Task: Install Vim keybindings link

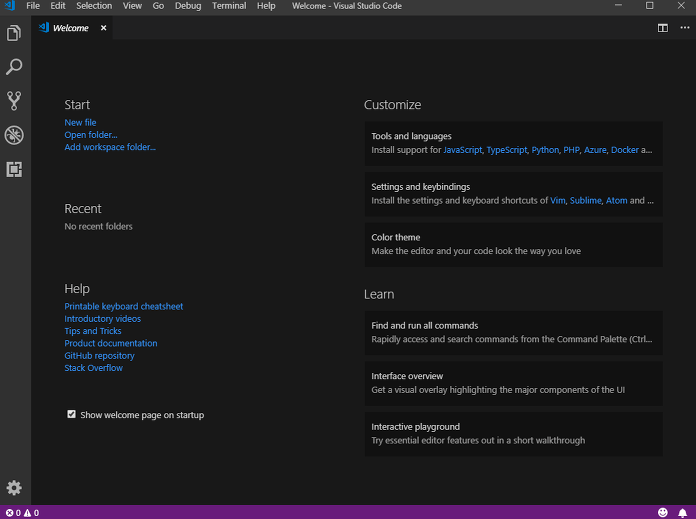Action: tap(558, 201)
